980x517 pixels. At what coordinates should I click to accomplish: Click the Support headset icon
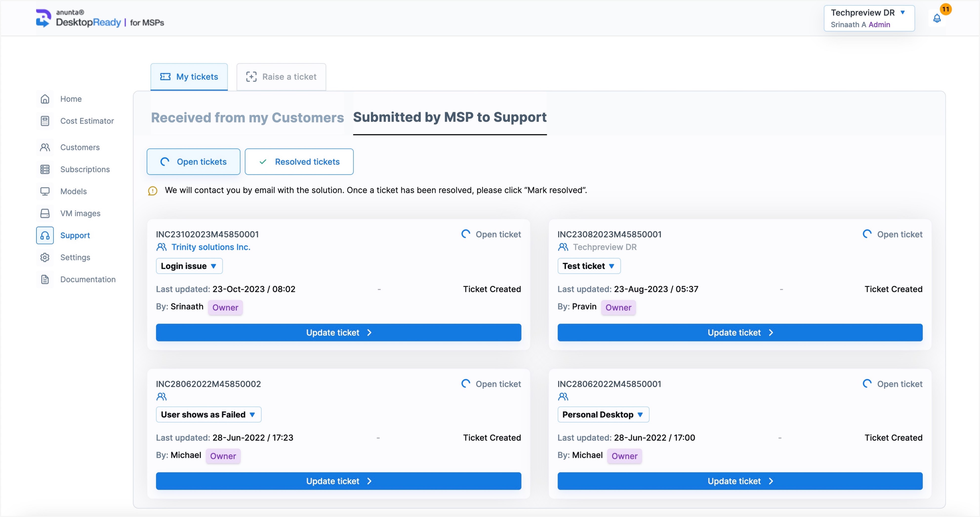[45, 235]
